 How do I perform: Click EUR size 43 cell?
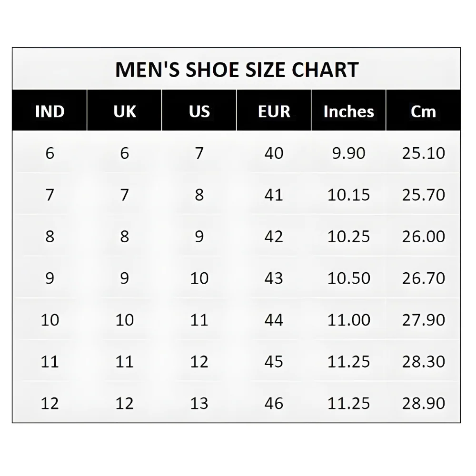[x=274, y=278]
